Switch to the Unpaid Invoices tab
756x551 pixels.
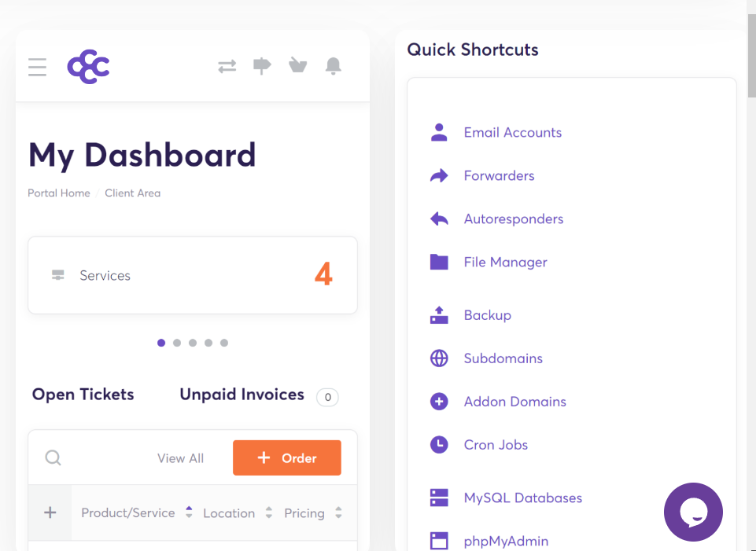pos(242,395)
